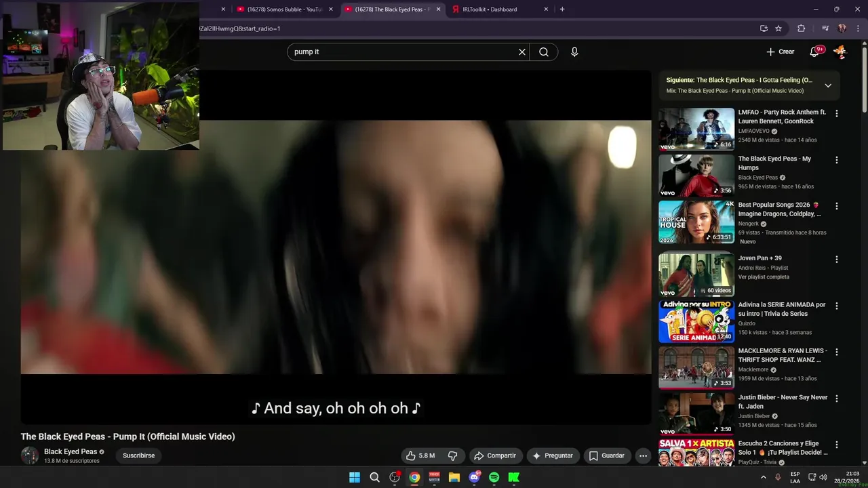Open a new browser tab
The height and width of the screenshot is (488, 868).
562,9
